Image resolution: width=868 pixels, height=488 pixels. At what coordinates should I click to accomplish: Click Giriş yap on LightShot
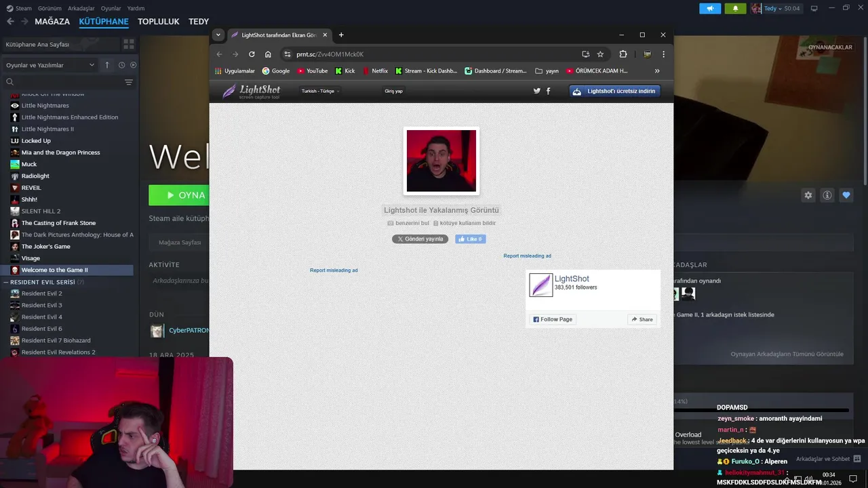pos(393,91)
